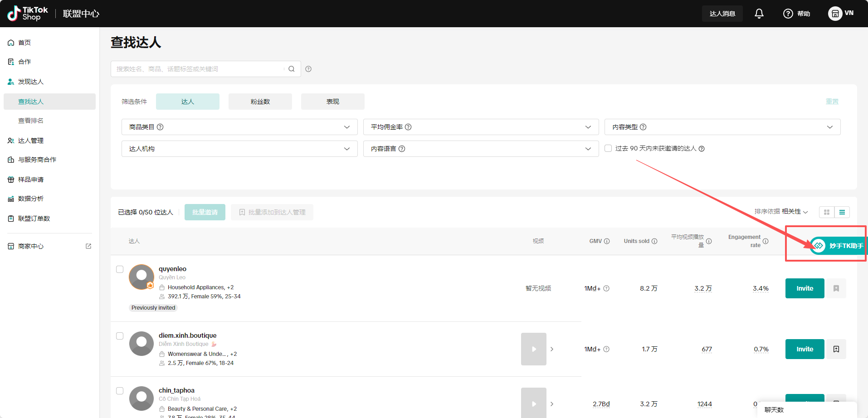
Task: Click the 批量邀请 button
Action: pyautogui.click(x=205, y=212)
